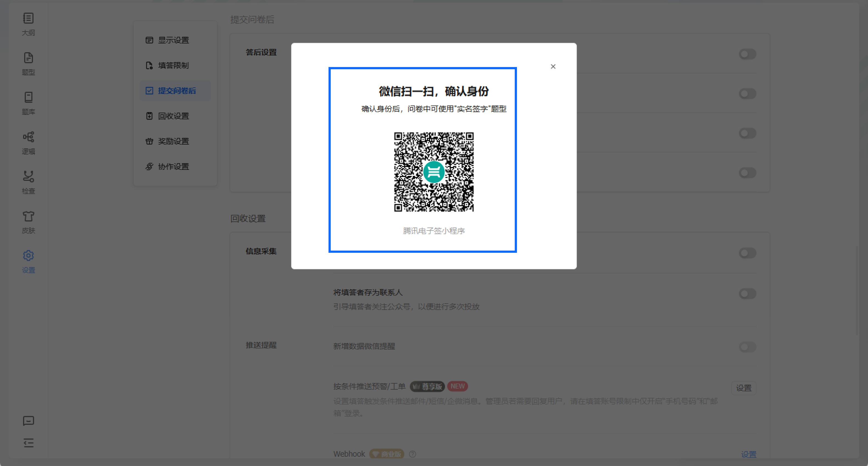Click the 引导填答者关注公众号 description text
Image resolution: width=868 pixels, height=466 pixels.
[406, 307]
